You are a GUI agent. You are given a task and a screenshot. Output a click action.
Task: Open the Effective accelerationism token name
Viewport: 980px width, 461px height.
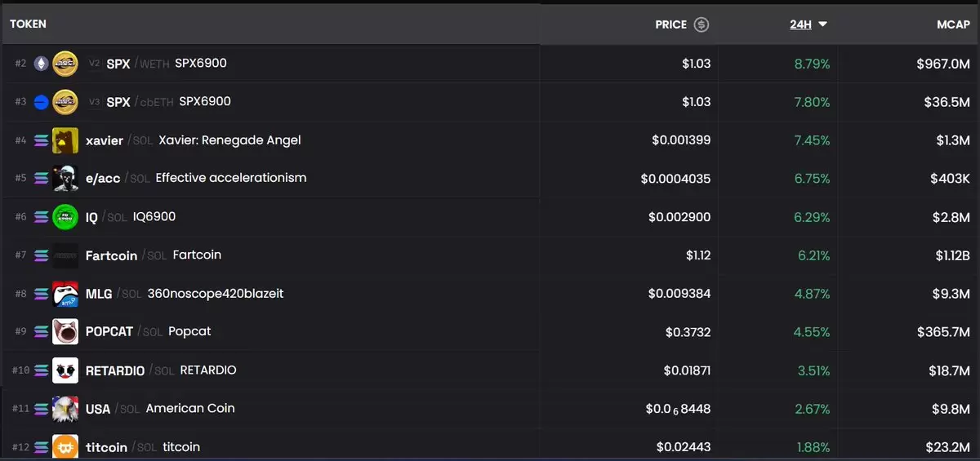[x=231, y=178]
